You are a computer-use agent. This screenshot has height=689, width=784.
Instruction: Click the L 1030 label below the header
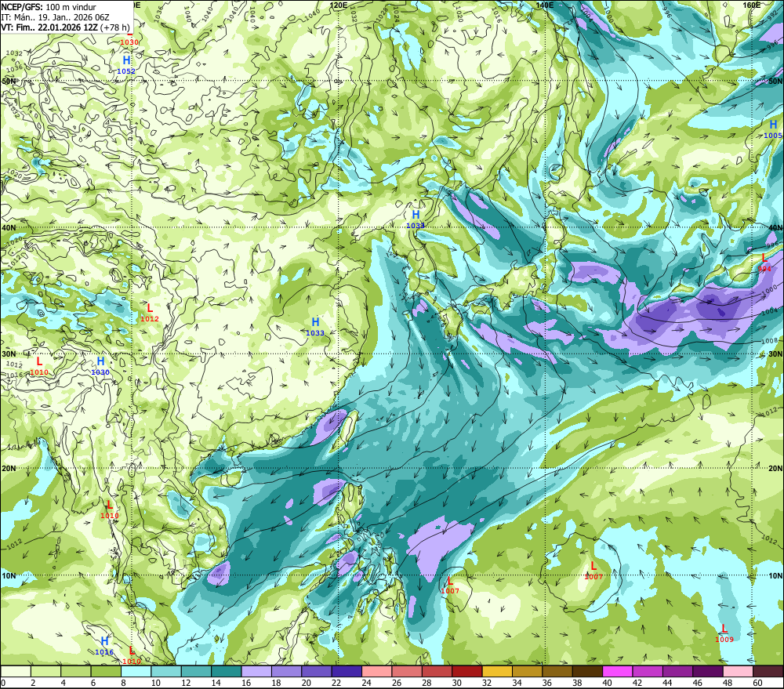129,42
